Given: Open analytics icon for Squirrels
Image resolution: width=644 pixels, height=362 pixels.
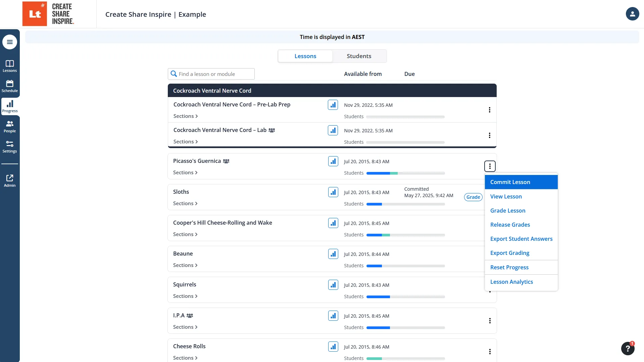Looking at the screenshot, I should pyautogui.click(x=333, y=285).
